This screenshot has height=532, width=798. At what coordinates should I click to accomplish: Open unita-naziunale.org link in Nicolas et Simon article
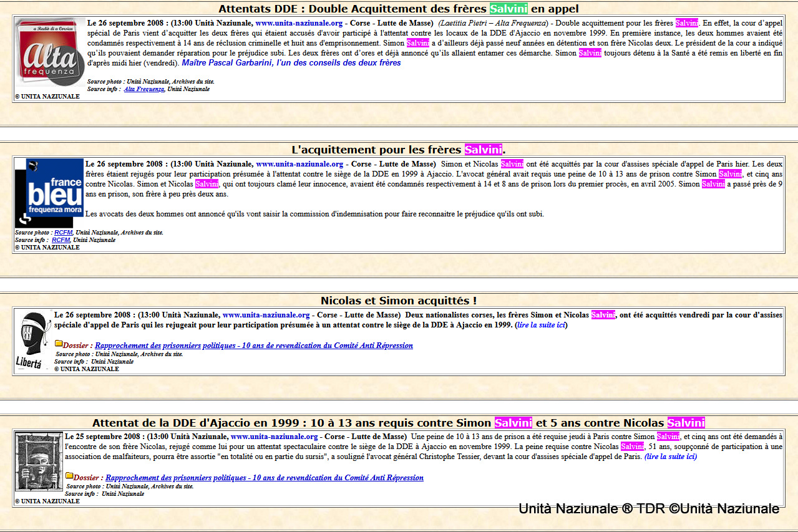pyautogui.click(x=266, y=315)
